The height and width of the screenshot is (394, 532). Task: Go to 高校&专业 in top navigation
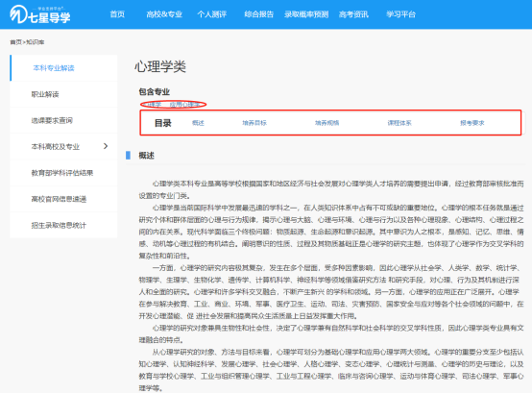click(164, 14)
